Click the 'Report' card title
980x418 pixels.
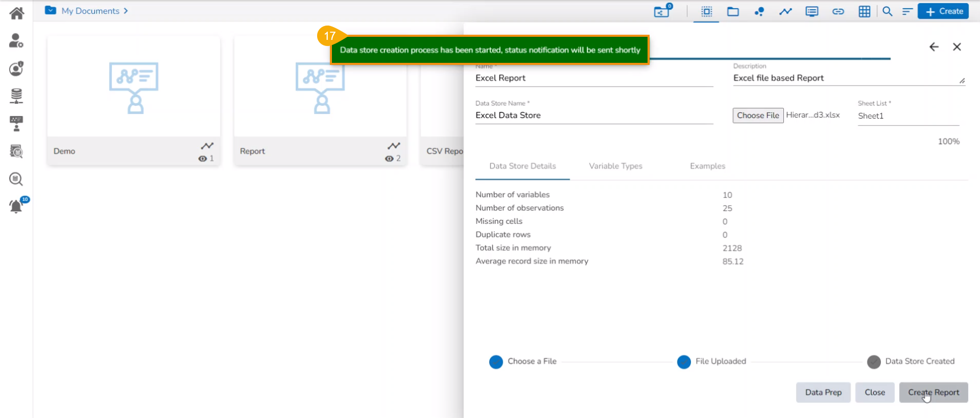[252, 151]
